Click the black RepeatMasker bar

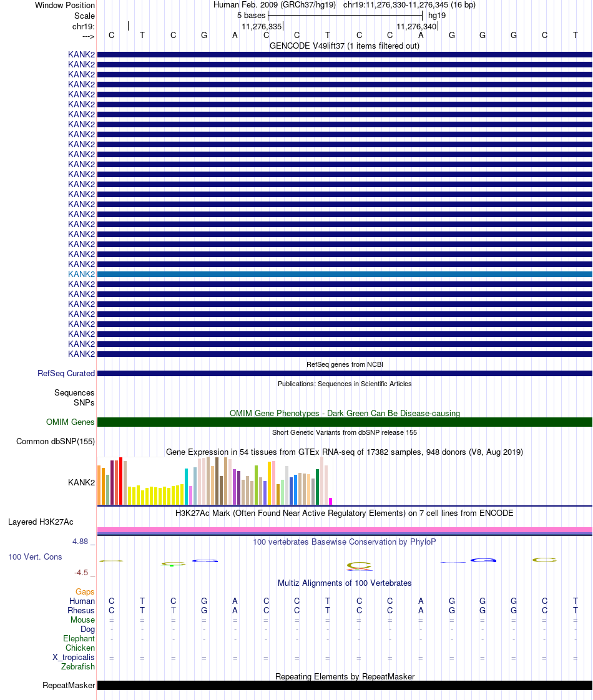[345, 685]
